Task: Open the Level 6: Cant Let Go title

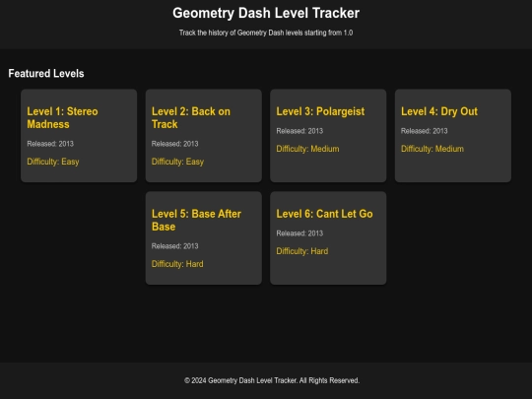Action: click(324, 214)
